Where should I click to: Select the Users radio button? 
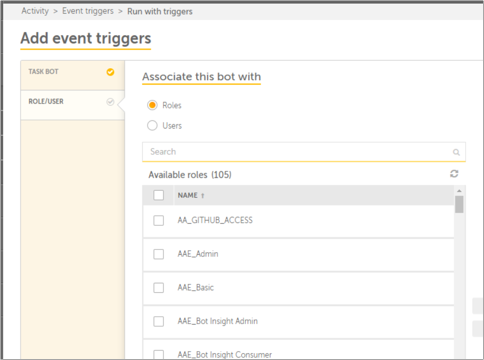pyautogui.click(x=152, y=125)
